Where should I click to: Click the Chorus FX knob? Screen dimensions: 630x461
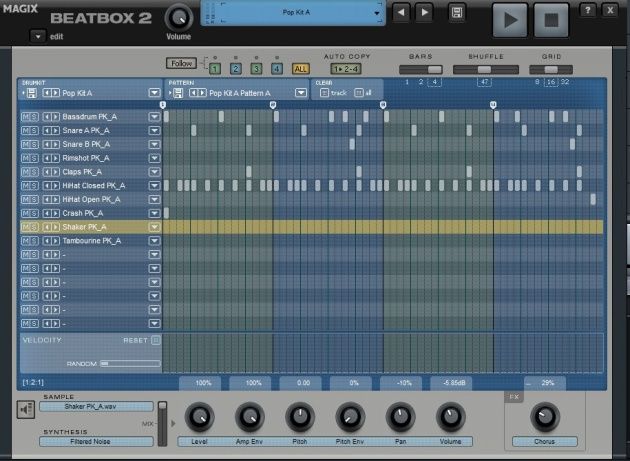coord(545,417)
